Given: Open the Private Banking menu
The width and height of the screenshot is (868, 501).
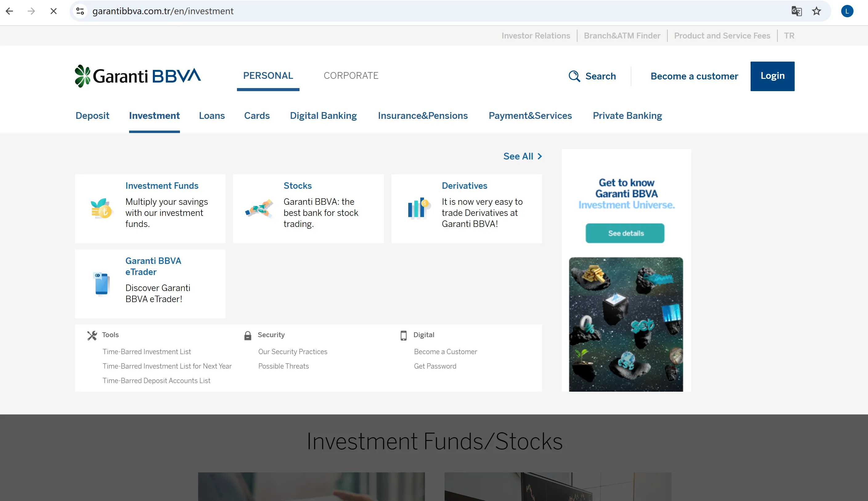Looking at the screenshot, I should coord(627,115).
